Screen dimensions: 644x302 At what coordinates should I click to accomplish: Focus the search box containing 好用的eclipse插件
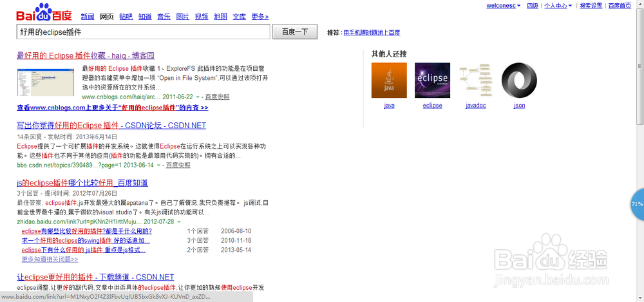coord(144,32)
